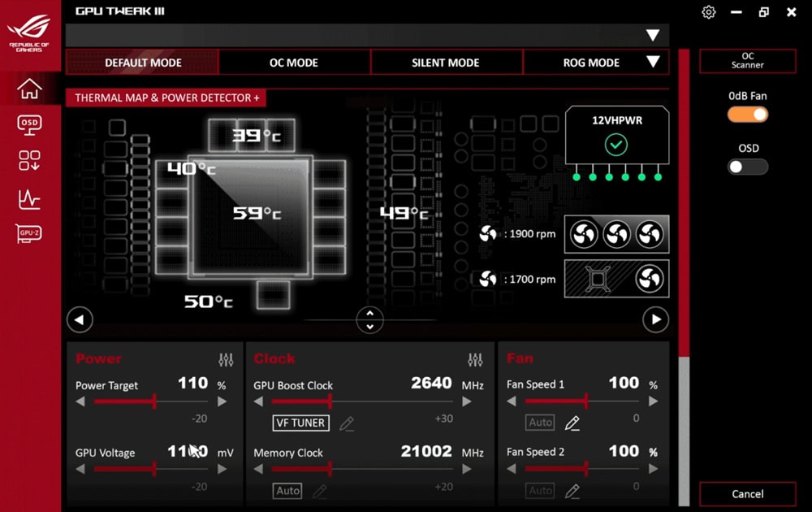Screen dimensions: 812x512
Task: Toggle Auto for Fan Speed 2
Action: point(540,490)
